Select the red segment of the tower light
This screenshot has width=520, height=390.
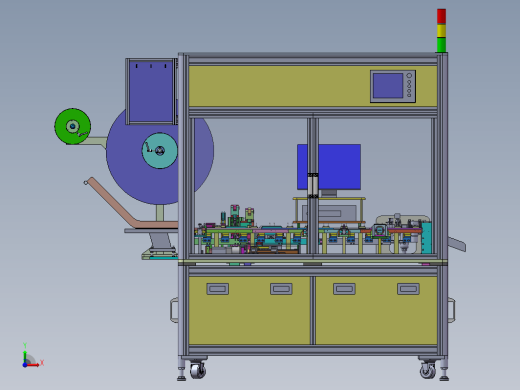click(x=441, y=16)
